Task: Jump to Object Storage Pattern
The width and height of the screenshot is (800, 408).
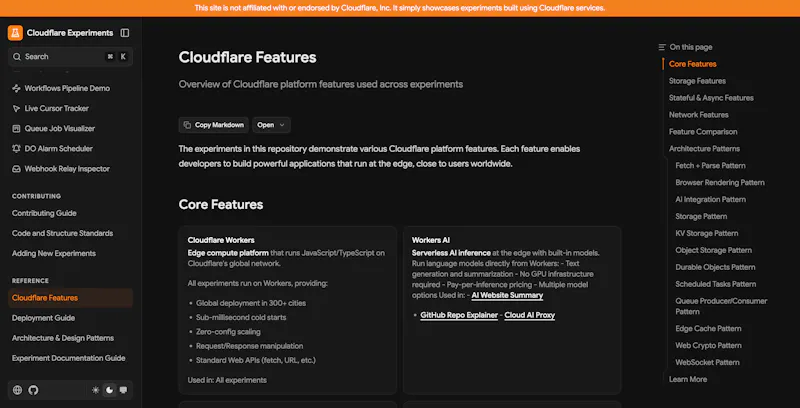Action: (x=713, y=250)
